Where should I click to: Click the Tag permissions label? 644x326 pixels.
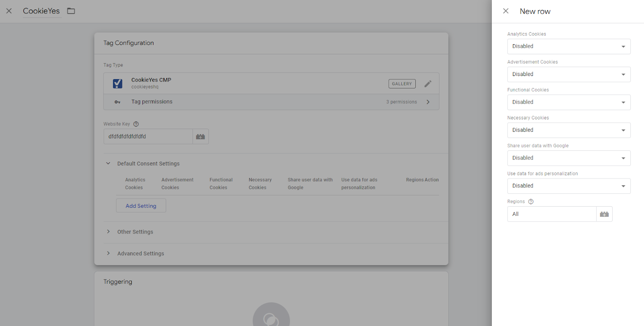152,102
